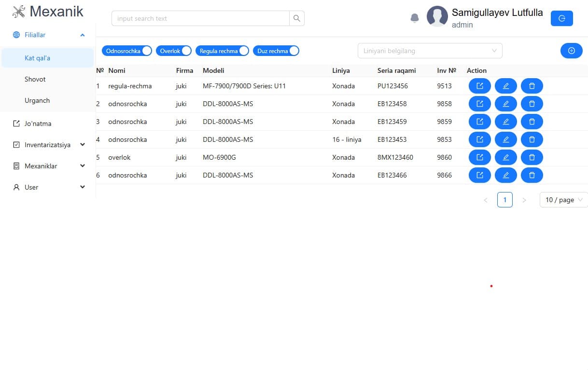
Task: Click the refresh icon in top right corner
Action: [x=561, y=18]
